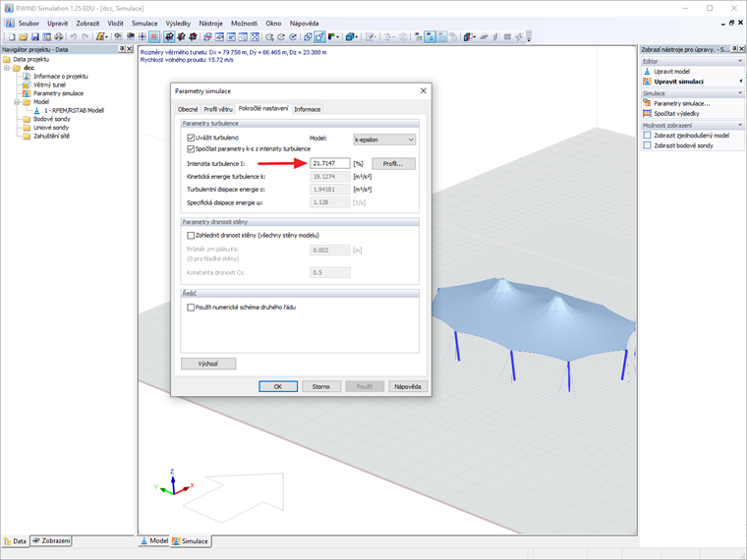Open a file with the folder toolbar icon
Image resolution: width=747 pixels, height=560 pixels.
[23, 36]
